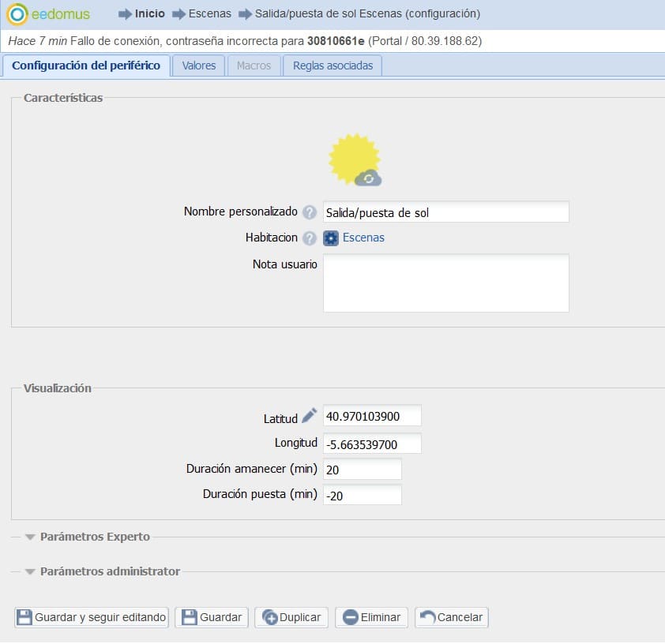Open the Escenas room link
Screen dimensions: 665x644
363,238
